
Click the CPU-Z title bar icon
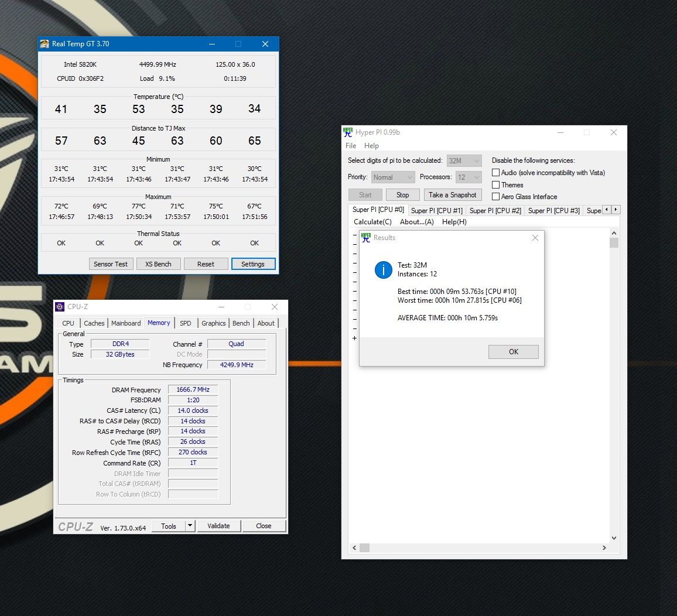tap(60, 307)
